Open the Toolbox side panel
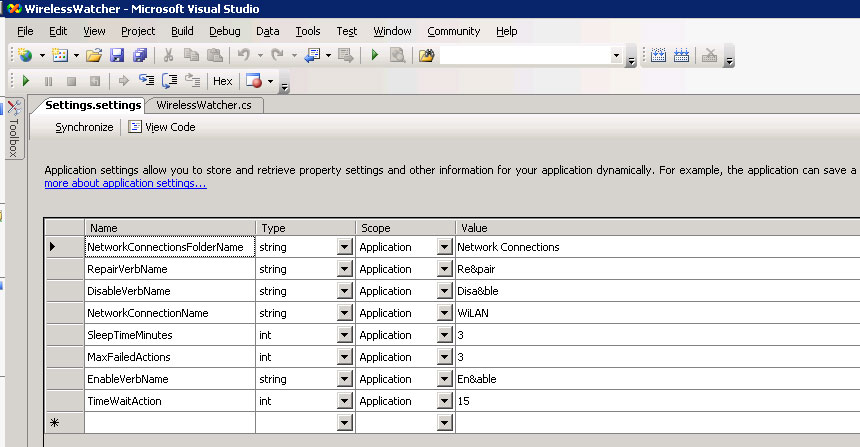The image size is (860, 447). pyautogui.click(x=14, y=128)
